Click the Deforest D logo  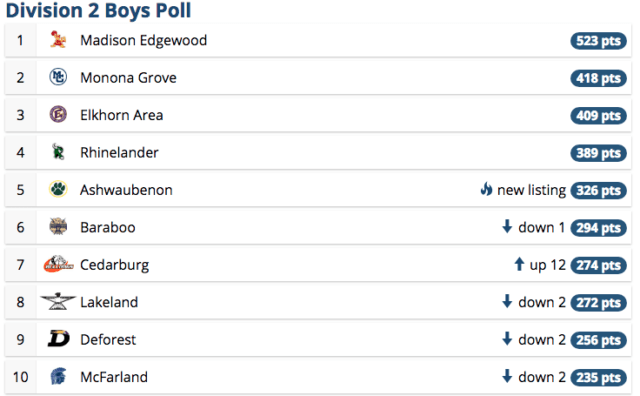point(59,339)
